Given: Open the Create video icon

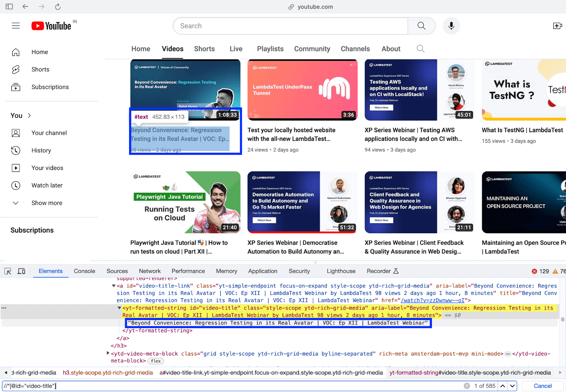Looking at the screenshot, I should pyautogui.click(x=558, y=26).
